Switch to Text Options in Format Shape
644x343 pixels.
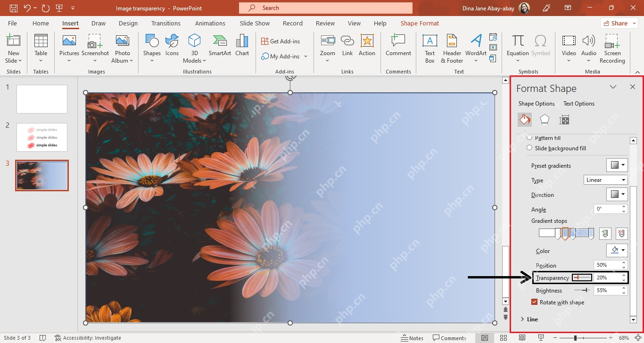(x=579, y=104)
